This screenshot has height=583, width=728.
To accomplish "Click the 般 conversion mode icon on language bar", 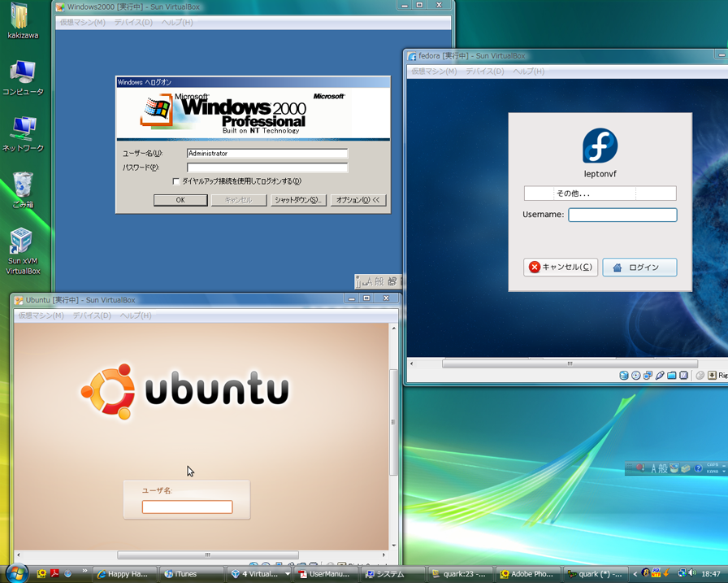I will click(x=662, y=468).
